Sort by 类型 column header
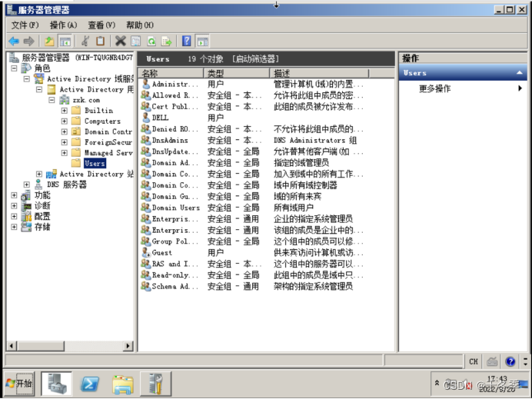This screenshot has height=399, width=532. 237,73
